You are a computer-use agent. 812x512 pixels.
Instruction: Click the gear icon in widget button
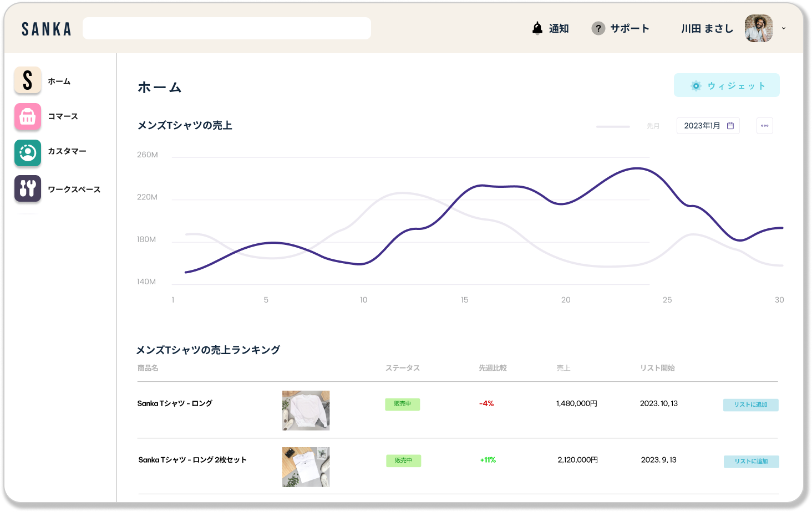point(696,86)
